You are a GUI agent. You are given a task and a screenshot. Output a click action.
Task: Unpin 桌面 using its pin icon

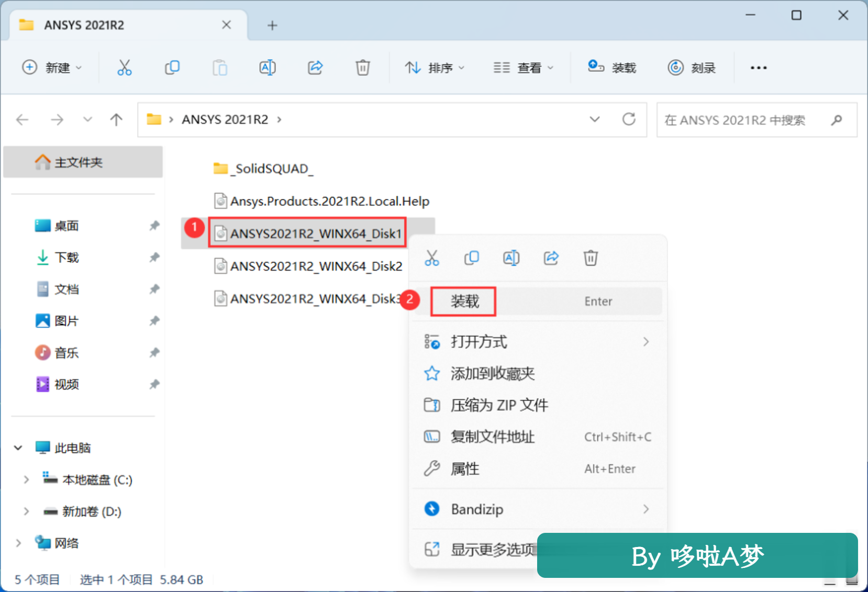pos(154,226)
